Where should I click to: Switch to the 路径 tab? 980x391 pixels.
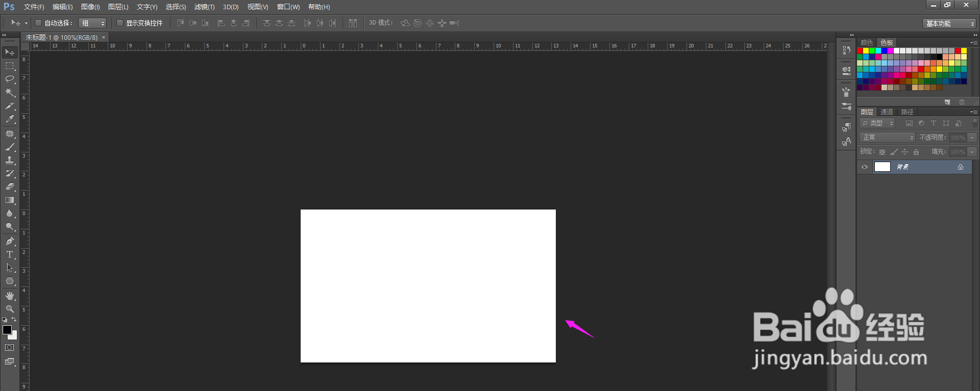[907, 112]
